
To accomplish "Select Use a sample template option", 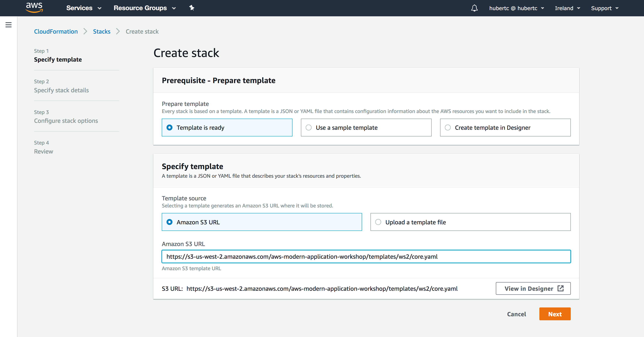I will (x=366, y=127).
